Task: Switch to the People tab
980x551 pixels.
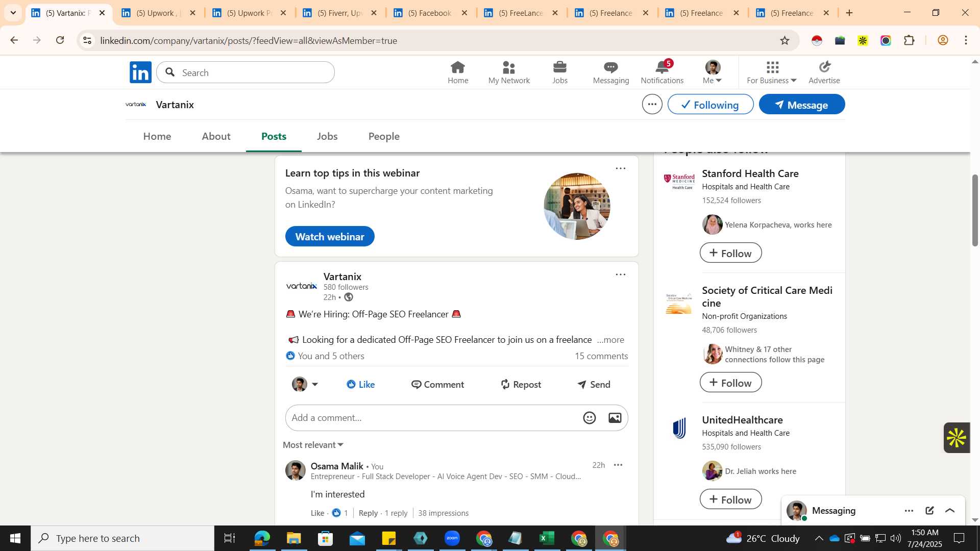Action: click(x=384, y=136)
